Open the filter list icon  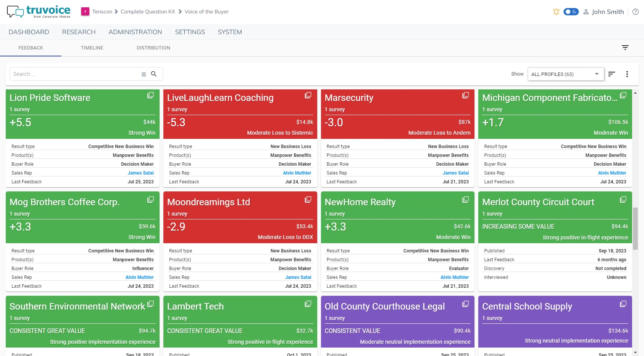click(x=625, y=48)
